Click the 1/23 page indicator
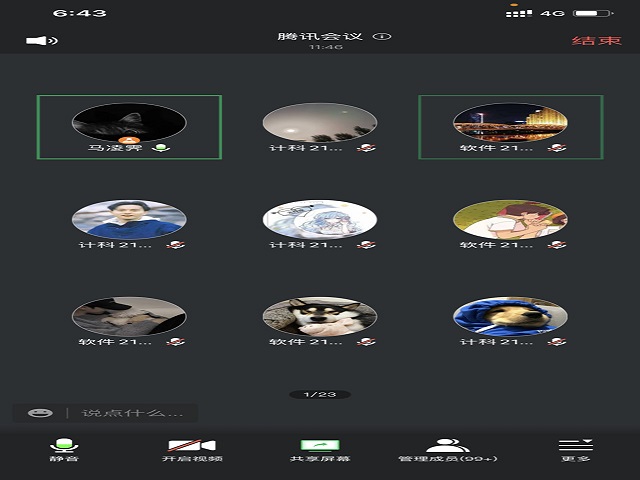 pos(320,394)
